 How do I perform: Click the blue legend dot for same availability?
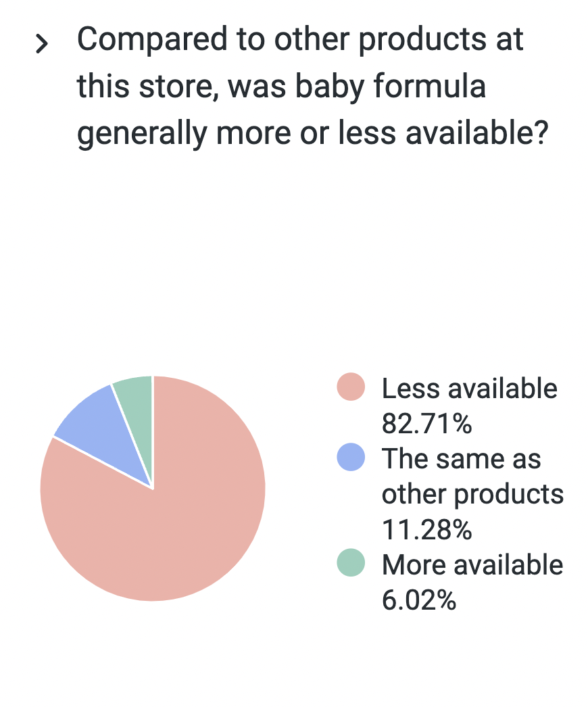[351, 457]
